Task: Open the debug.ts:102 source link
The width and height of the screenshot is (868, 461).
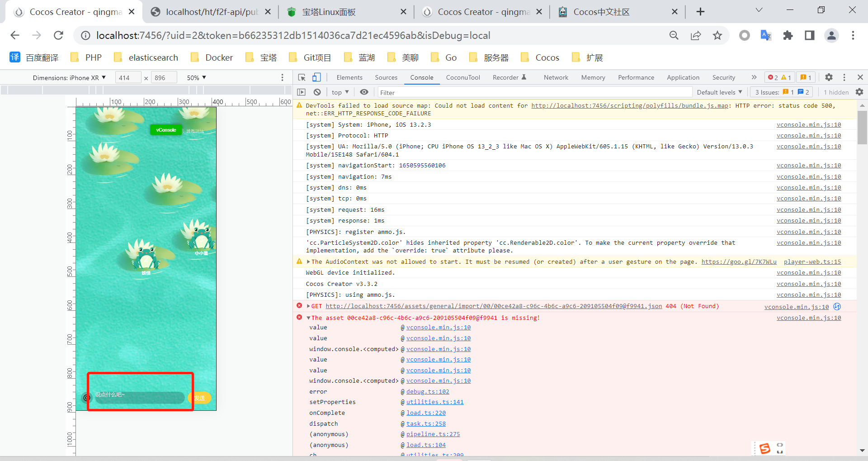Action: click(x=428, y=392)
